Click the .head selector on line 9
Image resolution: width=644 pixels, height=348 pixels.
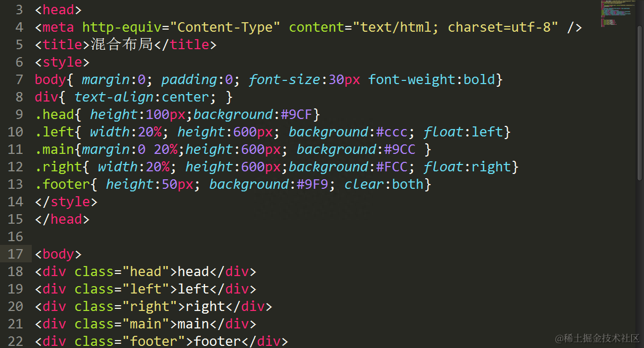pyautogui.click(x=55, y=114)
